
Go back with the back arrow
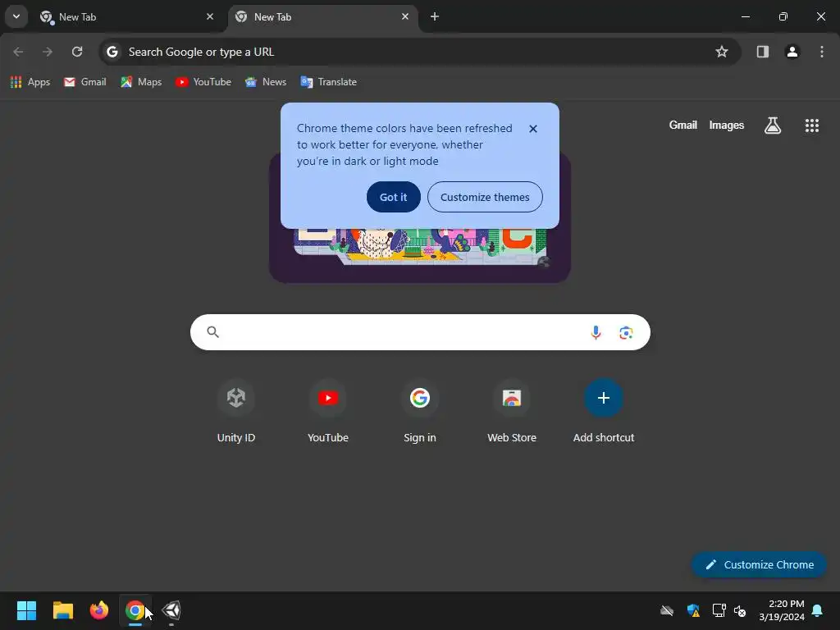pos(18,52)
